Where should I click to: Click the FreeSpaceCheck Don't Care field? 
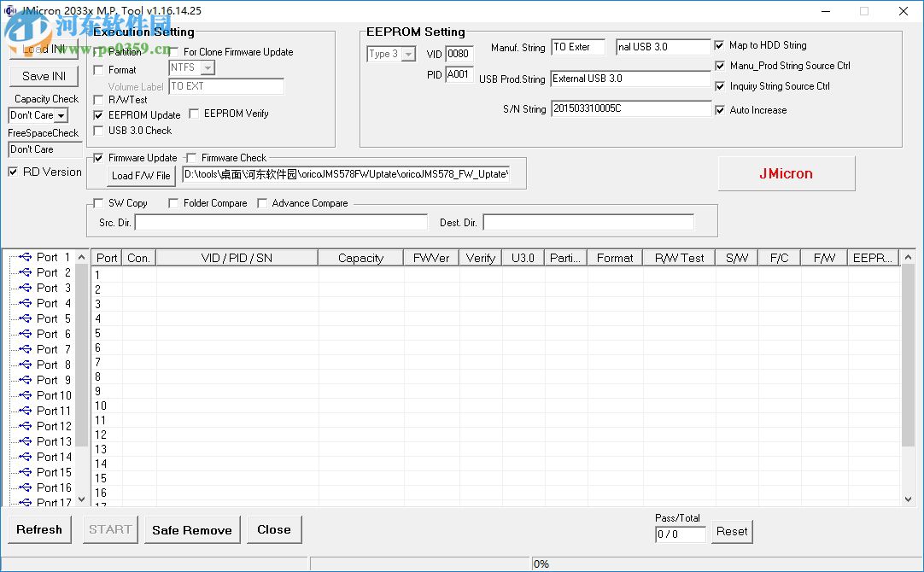[44, 149]
